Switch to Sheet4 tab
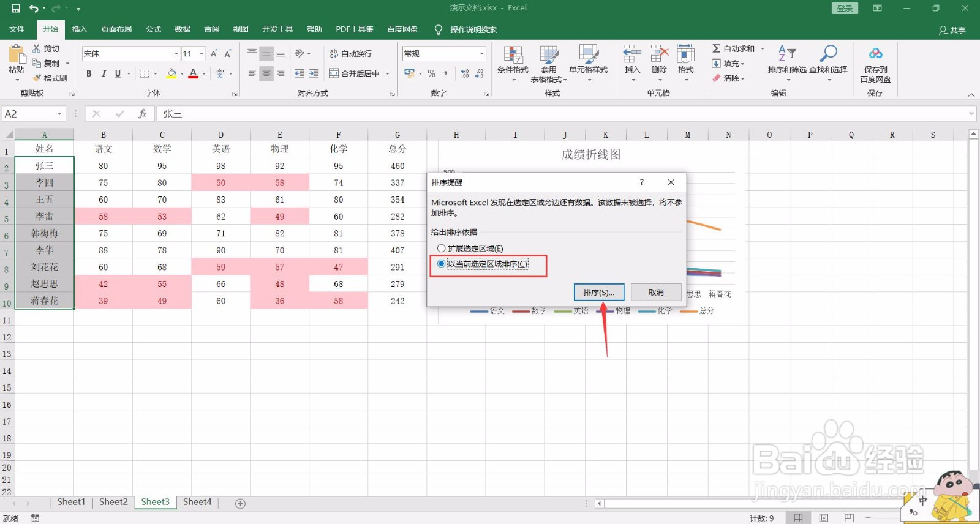 pyautogui.click(x=197, y=502)
